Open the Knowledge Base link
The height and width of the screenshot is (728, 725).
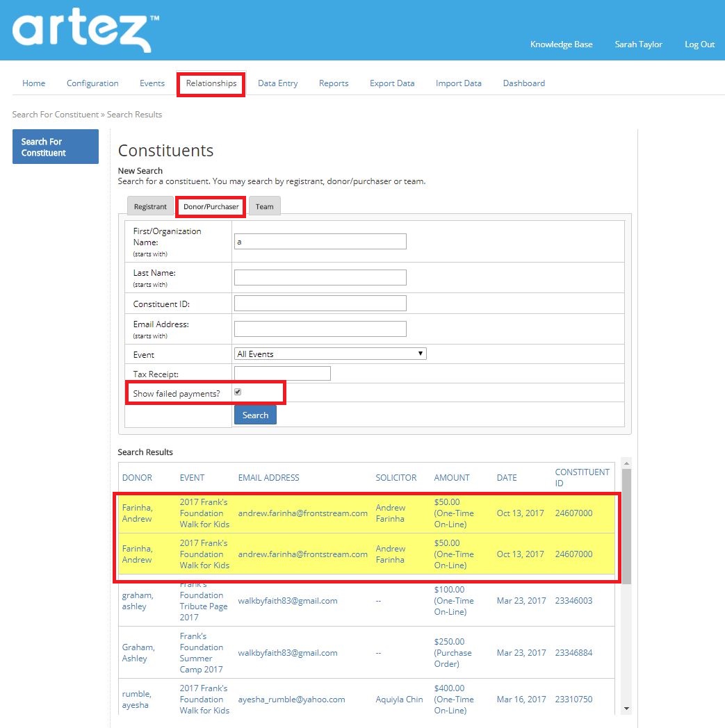point(561,44)
